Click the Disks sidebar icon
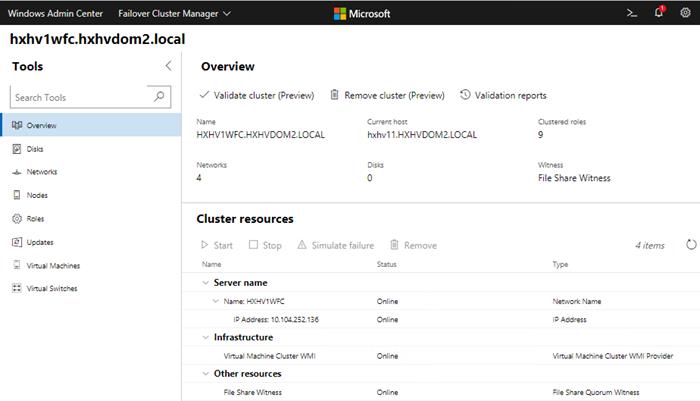Viewport: 700px width, 401px height. (17, 149)
